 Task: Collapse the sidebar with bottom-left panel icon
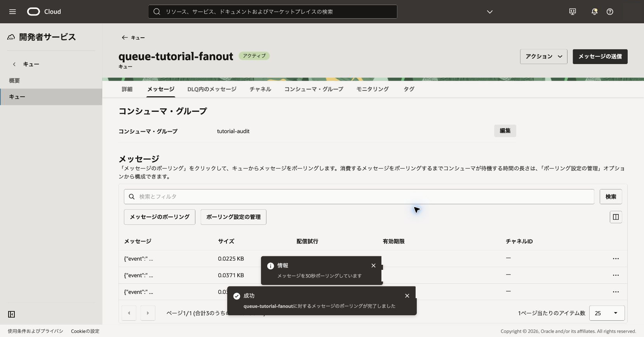pyautogui.click(x=12, y=314)
